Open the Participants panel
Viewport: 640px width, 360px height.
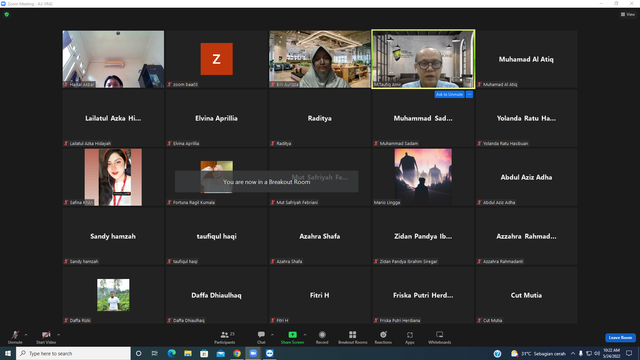pyautogui.click(x=224, y=337)
